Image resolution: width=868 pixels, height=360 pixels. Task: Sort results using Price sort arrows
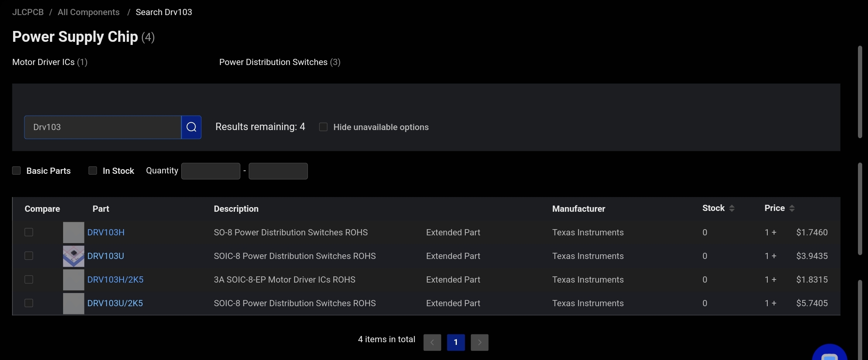point(792,208)
